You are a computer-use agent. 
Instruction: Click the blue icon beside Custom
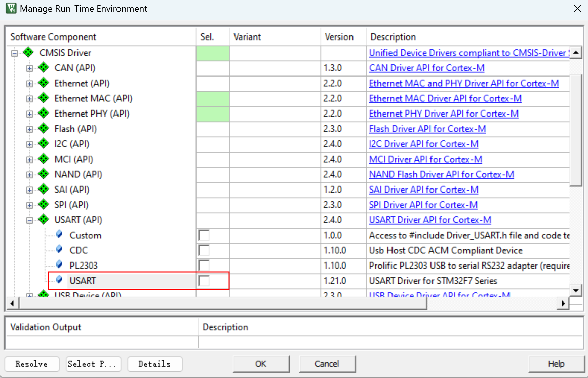59,235
